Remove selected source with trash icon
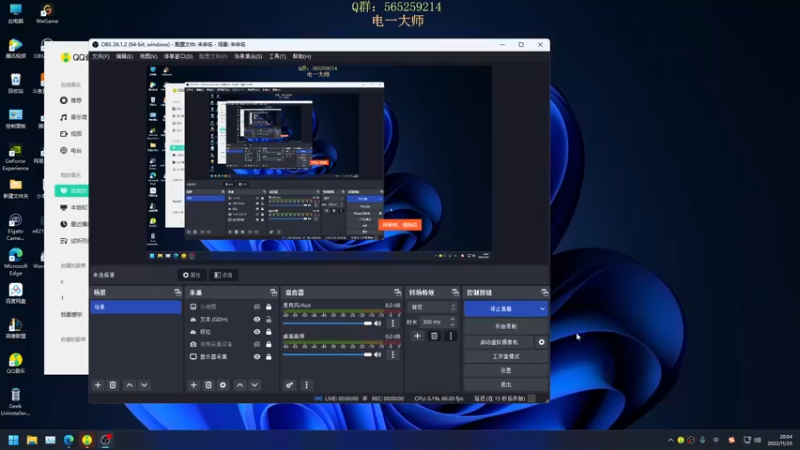800x450 pixels. click(208, 385)
